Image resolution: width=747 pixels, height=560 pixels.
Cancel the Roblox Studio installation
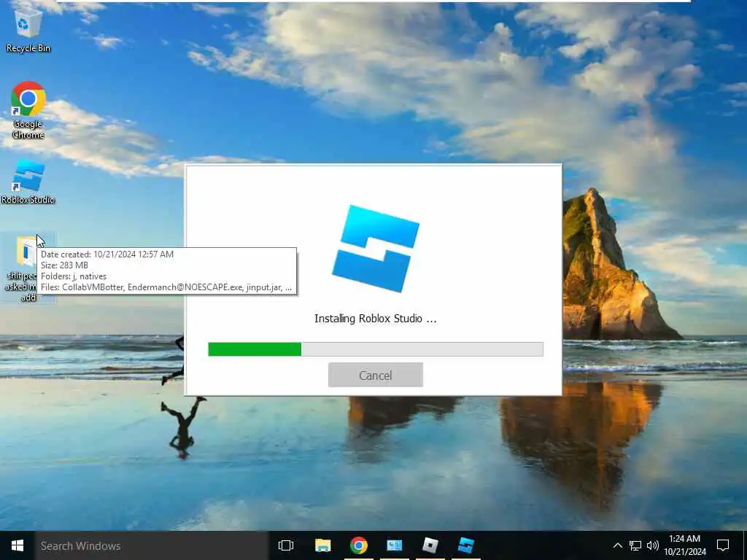pos(376,376)
